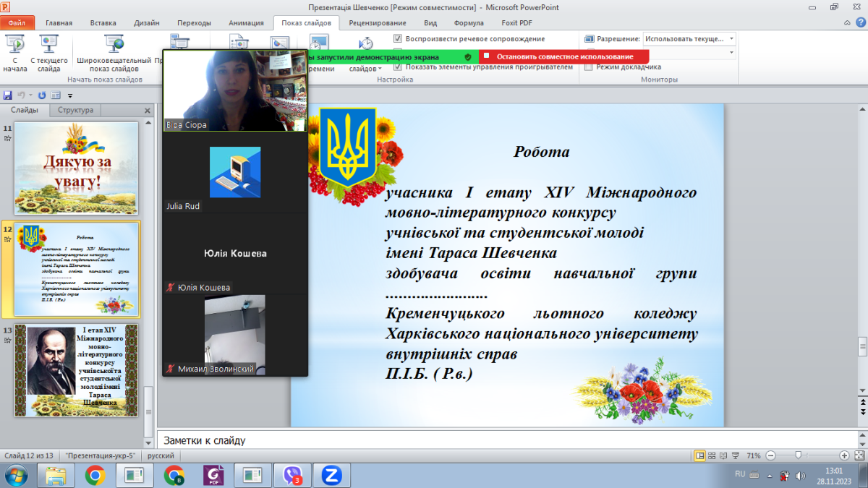
Task: Enable presenter view (Режим докладчика) checkbox
Action: point(589,67)
